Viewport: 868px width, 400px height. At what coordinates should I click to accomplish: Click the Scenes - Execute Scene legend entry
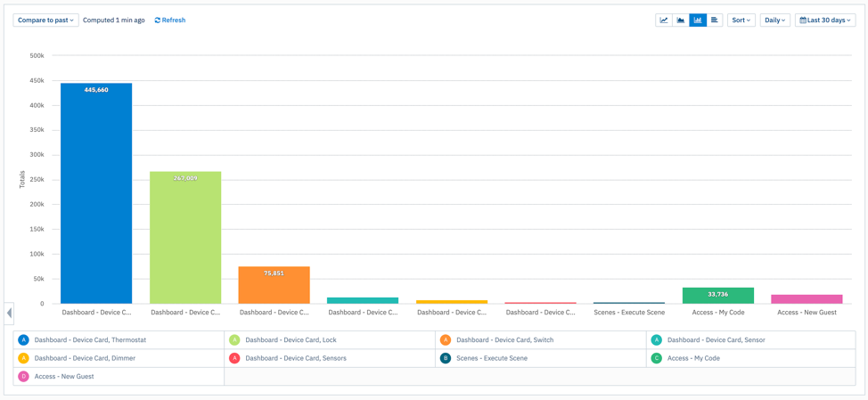coord(492,358)
